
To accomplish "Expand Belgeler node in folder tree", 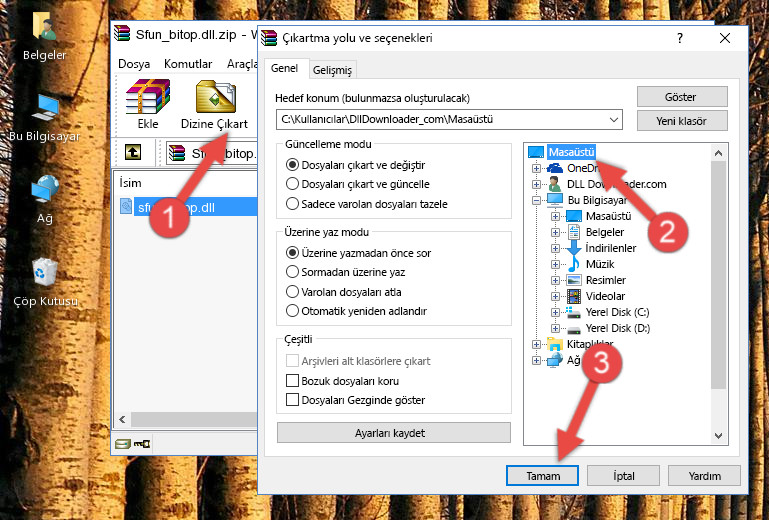I will pyautogui.click(x=555, y=233).
